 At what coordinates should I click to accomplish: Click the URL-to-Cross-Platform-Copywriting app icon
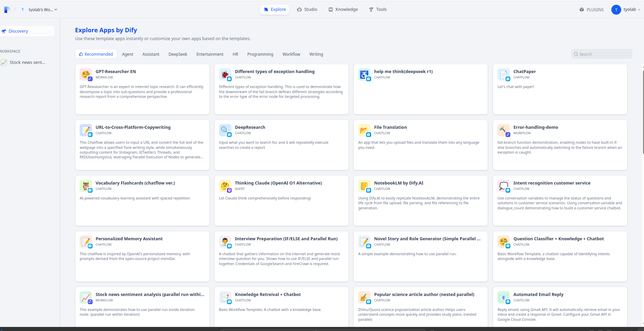tap(86, 130)
